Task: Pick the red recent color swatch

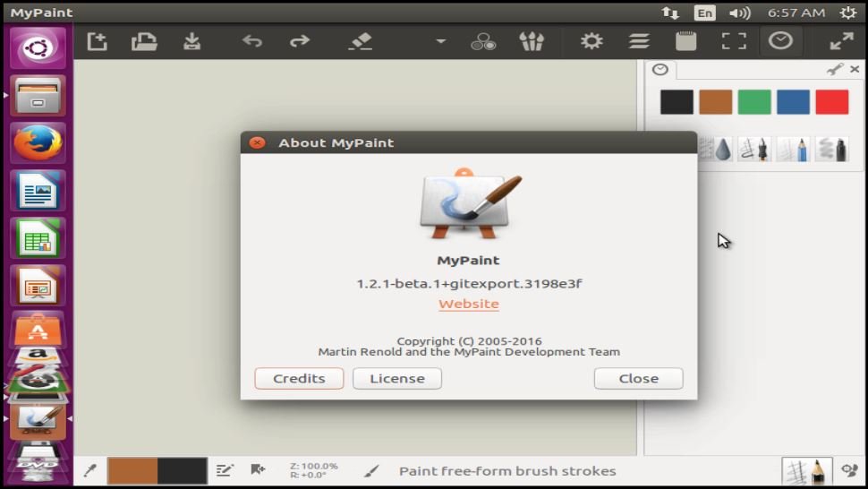Action: tap(831, 102)
